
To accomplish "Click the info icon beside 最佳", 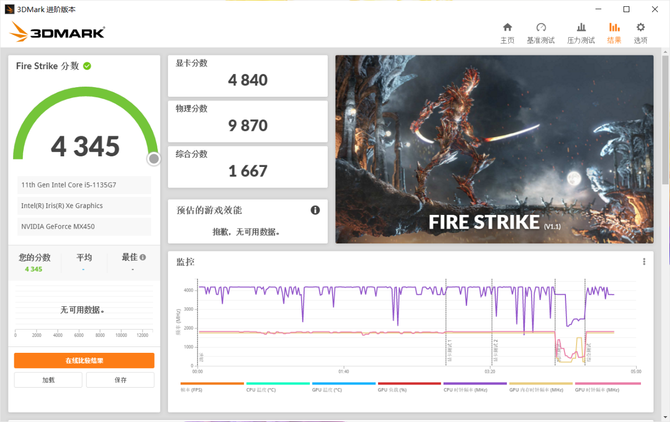I will point(143,257).
